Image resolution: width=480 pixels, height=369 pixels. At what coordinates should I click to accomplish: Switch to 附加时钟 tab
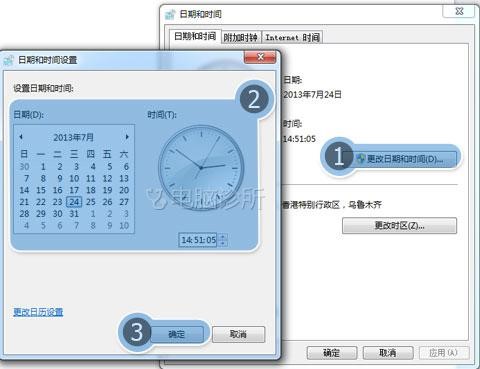coord(241,37)
